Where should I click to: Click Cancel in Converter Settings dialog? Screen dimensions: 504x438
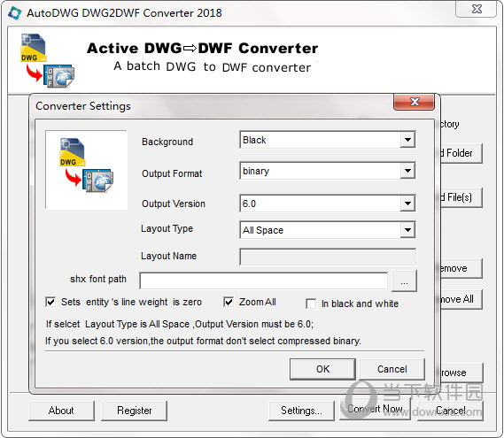point(392,369)
